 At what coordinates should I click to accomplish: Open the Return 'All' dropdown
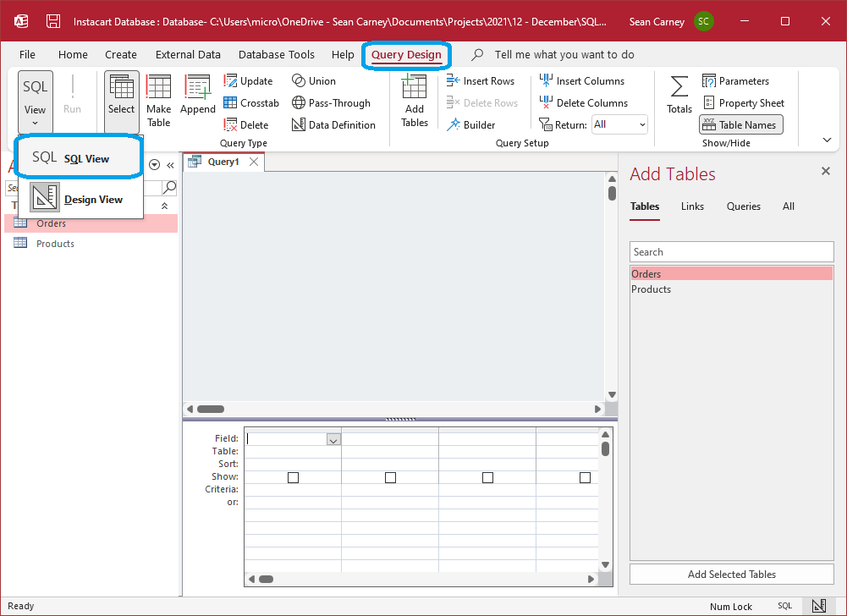[x=619, y=124]
